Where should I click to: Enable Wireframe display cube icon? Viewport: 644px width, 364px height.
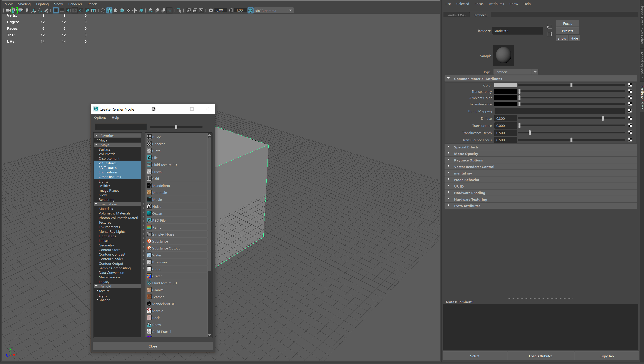[103, 10]
